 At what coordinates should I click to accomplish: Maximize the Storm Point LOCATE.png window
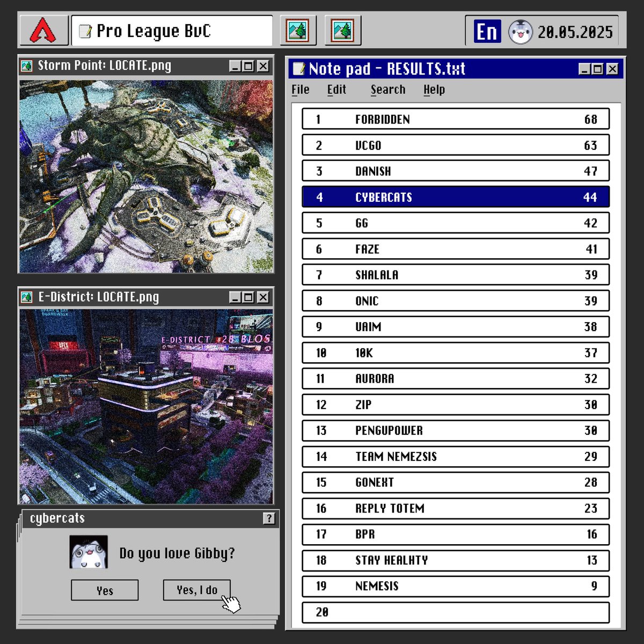[x=248, y=66]
